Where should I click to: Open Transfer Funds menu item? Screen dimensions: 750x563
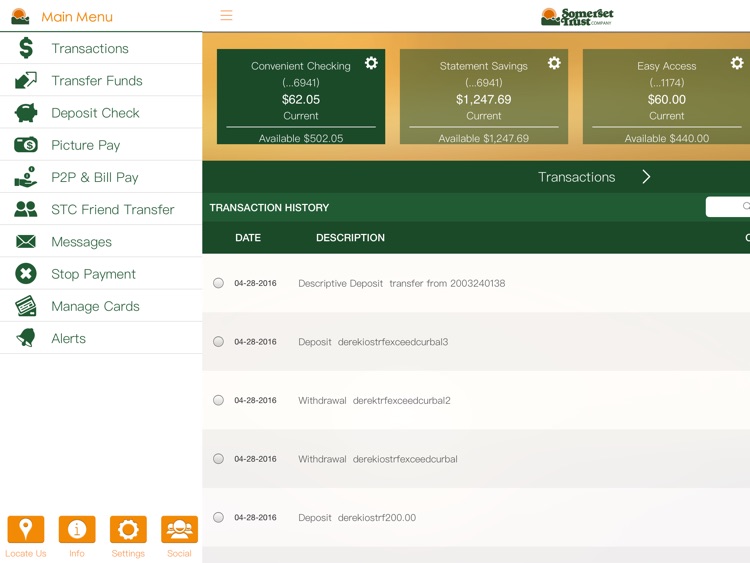[101, 80]
